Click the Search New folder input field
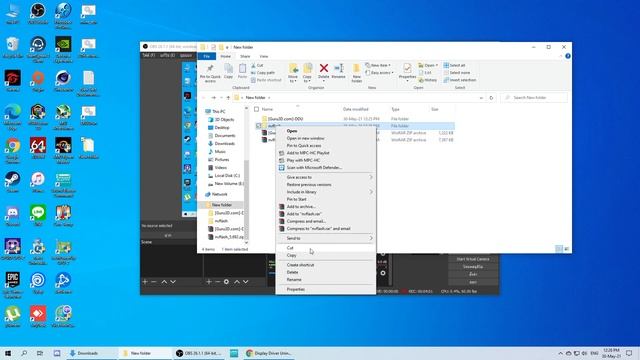 [534, 98]
